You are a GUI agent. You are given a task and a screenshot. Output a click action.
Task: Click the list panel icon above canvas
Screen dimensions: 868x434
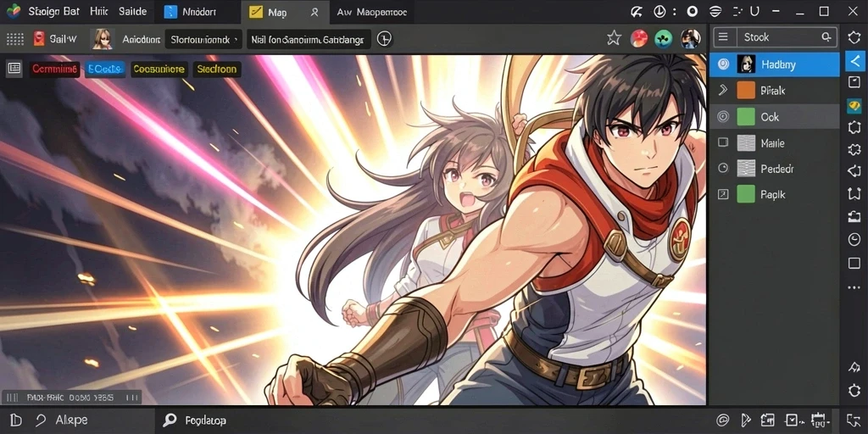coord(14,69)
